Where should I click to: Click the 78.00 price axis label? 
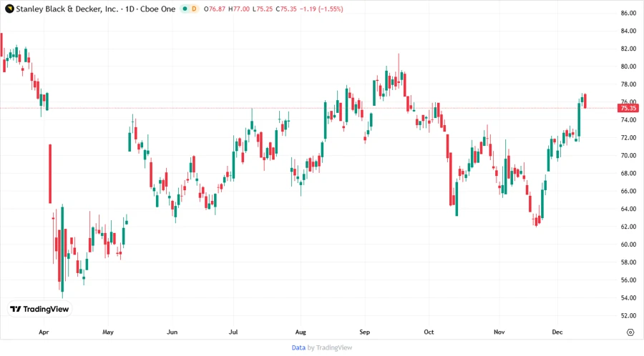(x=628, y=84)
